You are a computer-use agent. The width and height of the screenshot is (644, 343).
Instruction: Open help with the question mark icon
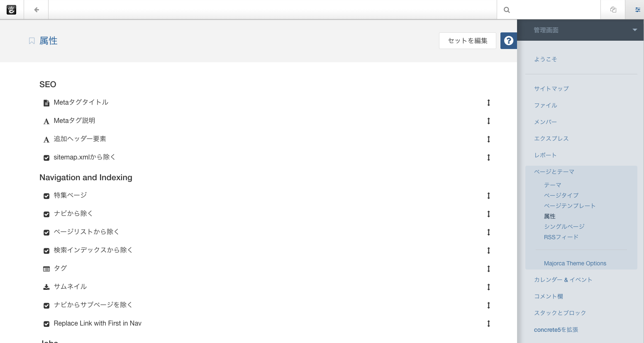click(x=509, y=41)
